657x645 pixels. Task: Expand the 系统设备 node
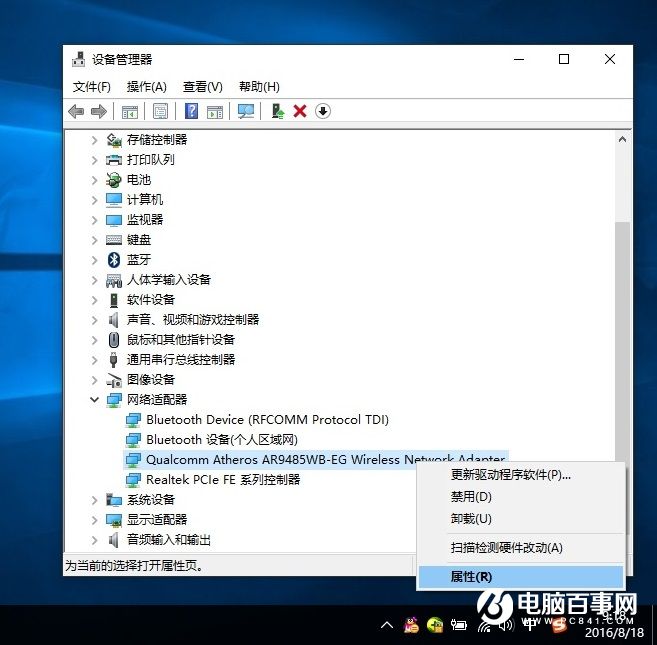click(x=95, y=500)
